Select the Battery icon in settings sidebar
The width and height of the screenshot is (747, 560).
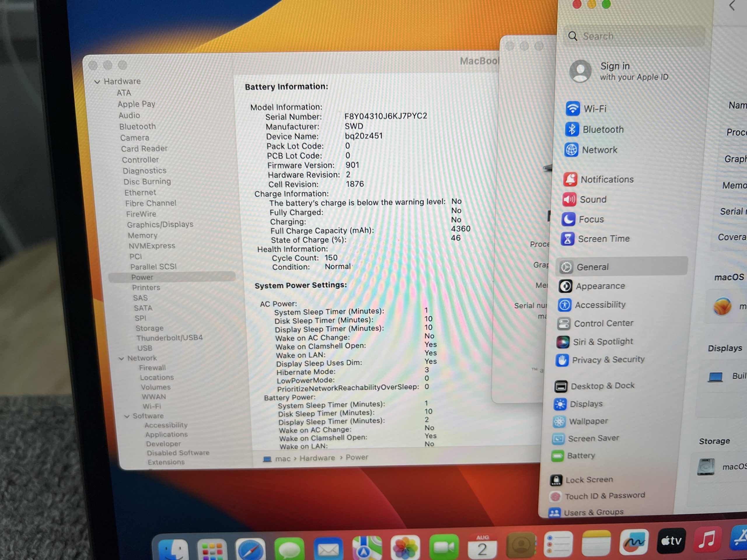[x=558, y=456]
